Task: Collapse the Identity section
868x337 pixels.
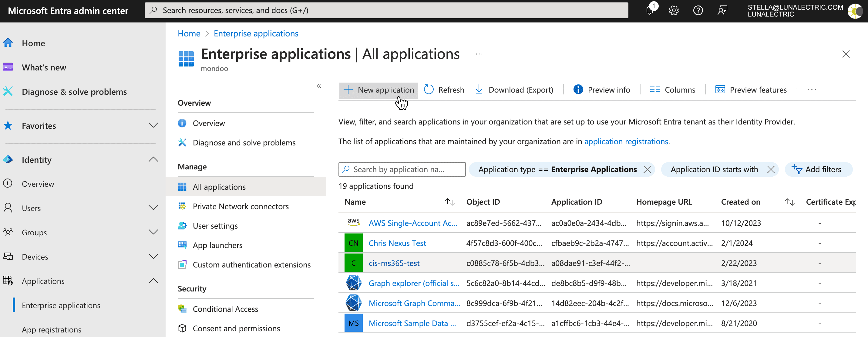Action: 153,159
